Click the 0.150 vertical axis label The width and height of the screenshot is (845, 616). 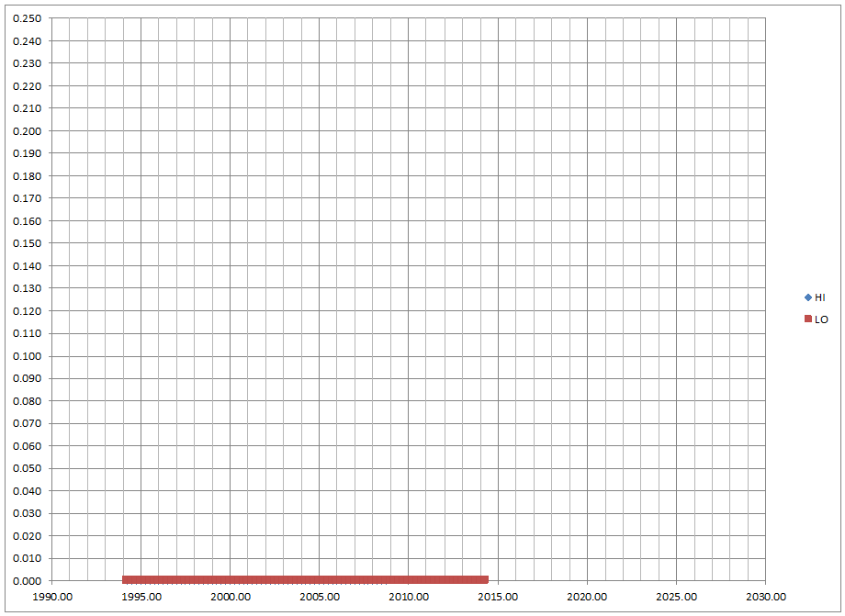[x=27, y=243]
